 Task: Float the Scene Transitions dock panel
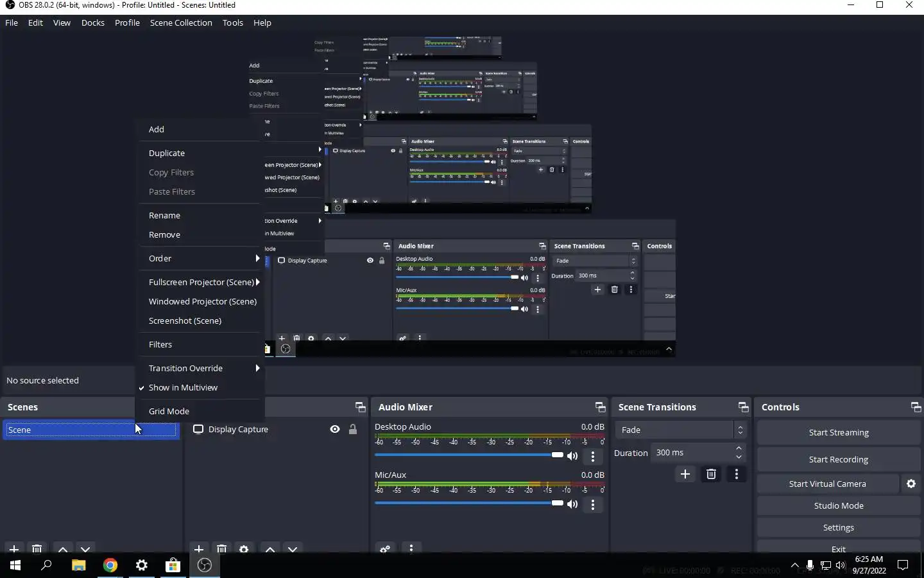click(x=743, y=407)
